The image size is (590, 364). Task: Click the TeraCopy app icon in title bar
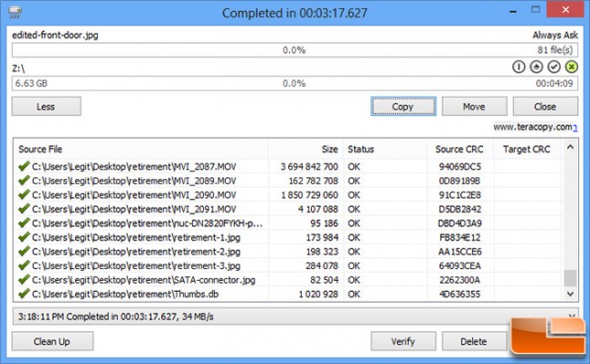pos(16,13)
